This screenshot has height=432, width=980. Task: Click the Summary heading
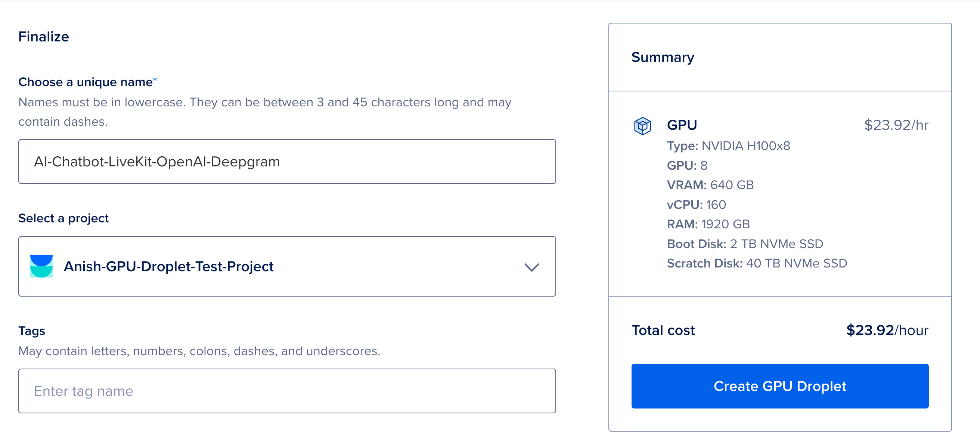[x=663, y=57]
